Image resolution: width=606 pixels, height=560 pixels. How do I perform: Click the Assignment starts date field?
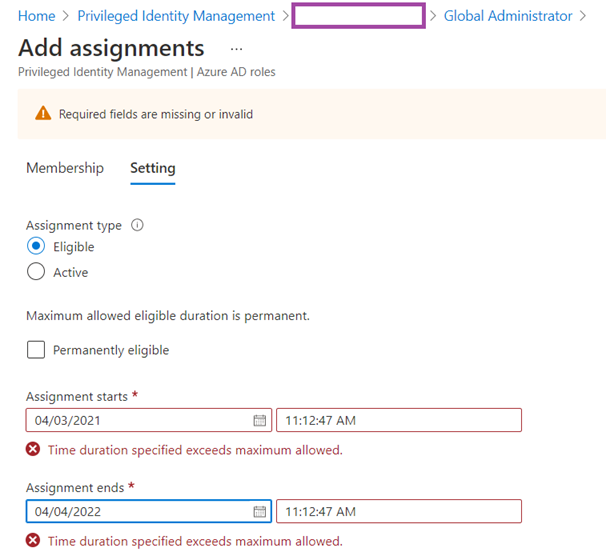149,420
